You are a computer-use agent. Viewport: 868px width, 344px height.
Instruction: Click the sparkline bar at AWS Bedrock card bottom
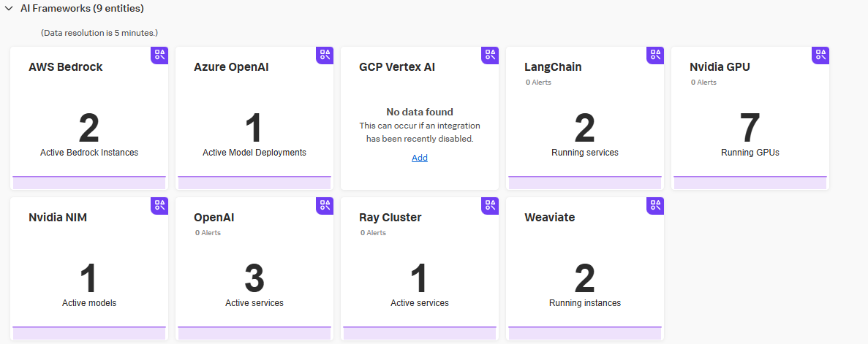pos(89,183)
